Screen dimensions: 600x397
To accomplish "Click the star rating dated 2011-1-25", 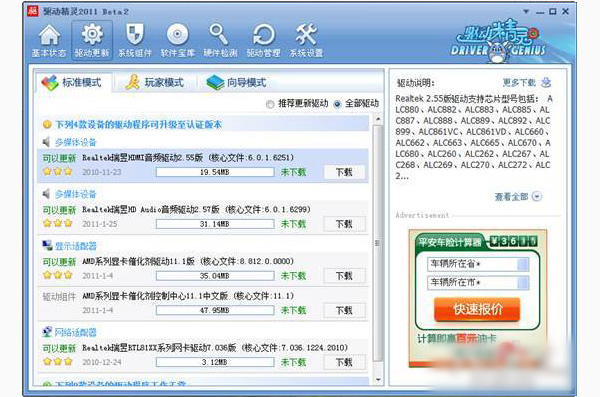I will pos(57,223).
